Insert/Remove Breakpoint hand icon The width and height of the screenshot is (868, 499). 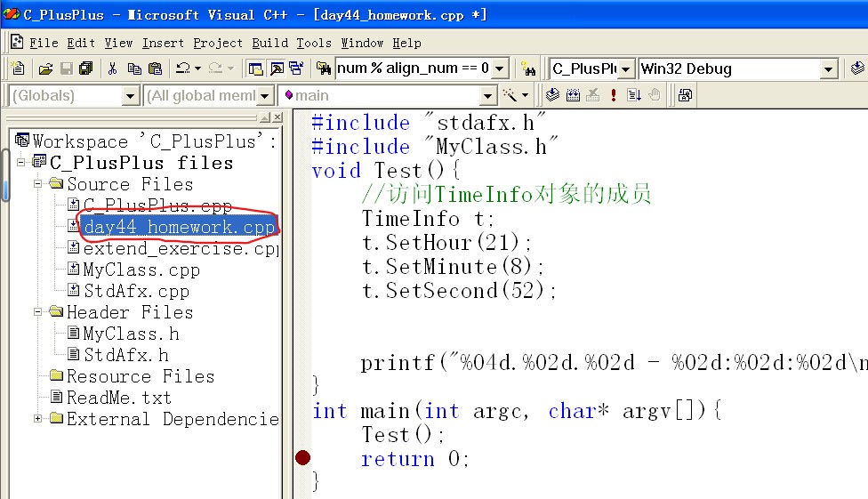coord(655,95)
